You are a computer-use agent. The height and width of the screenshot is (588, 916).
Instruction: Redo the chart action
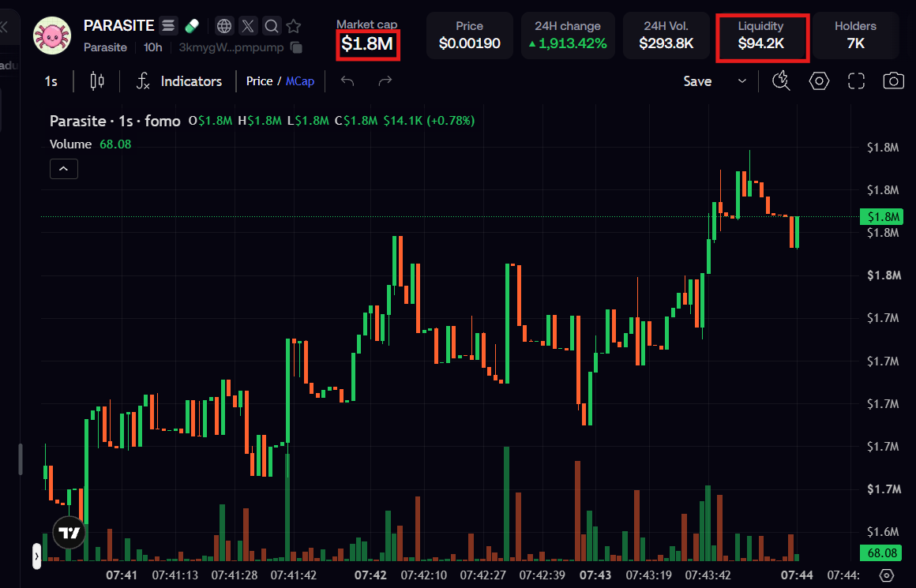pos(385,81)
